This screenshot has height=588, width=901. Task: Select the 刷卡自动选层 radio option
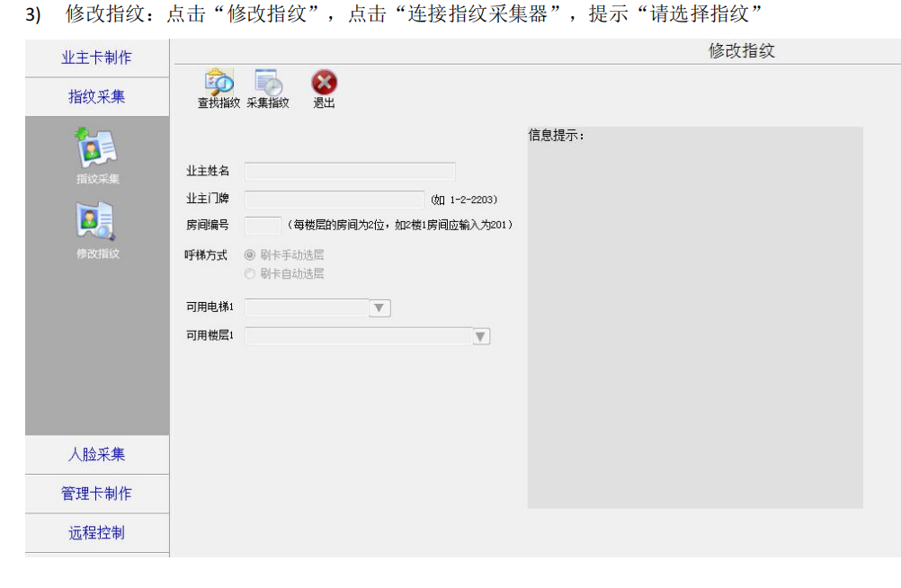250,273
